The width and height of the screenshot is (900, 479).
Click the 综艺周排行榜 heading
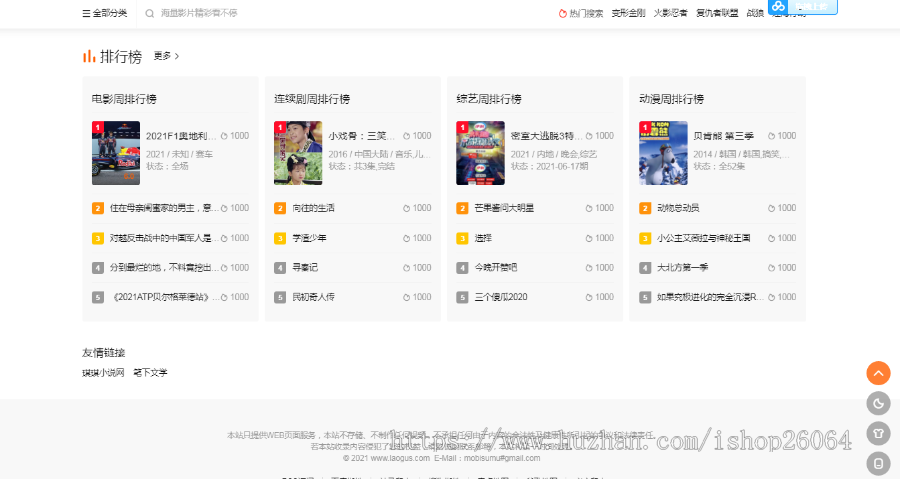click(489, 99)
